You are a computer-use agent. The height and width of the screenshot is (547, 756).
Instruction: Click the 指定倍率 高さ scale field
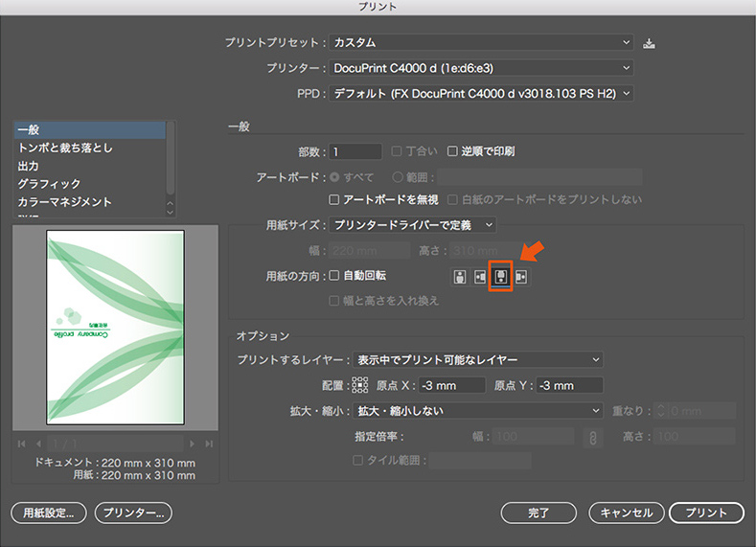point(695,437)
